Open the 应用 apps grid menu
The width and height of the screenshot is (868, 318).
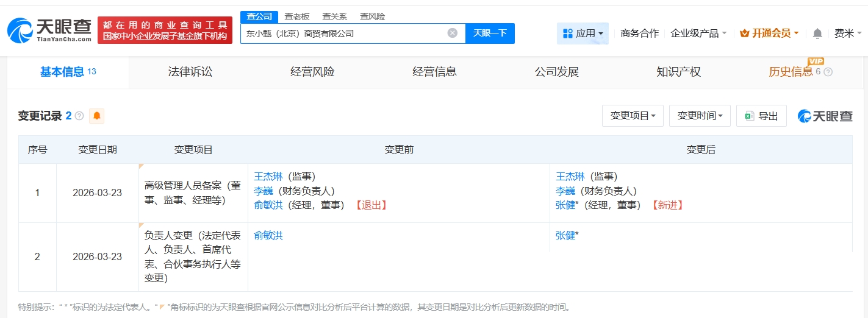pos(583,34)
